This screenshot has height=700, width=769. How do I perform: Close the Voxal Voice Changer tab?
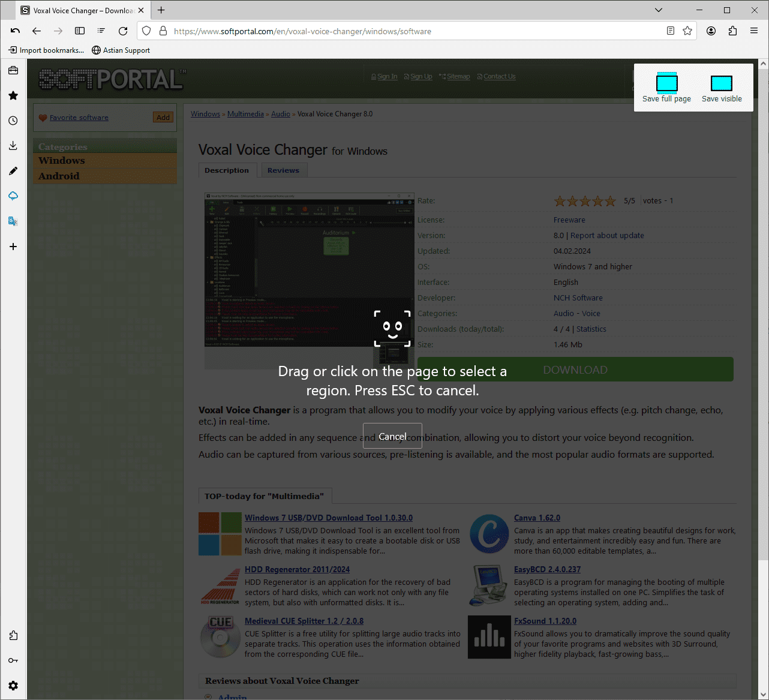[141, 10]
